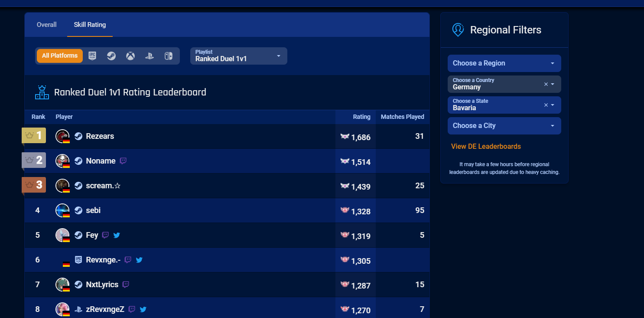Open the Choose a Country dropdown showing Germany
This screenshot has height=318, width=644.
(504, 84)
